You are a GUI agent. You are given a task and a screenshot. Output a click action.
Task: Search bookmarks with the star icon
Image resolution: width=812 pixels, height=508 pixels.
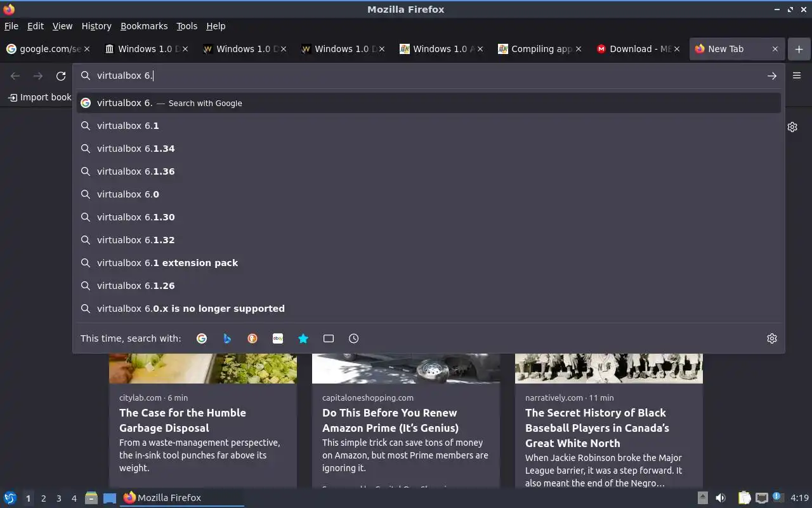pos(303,338)
